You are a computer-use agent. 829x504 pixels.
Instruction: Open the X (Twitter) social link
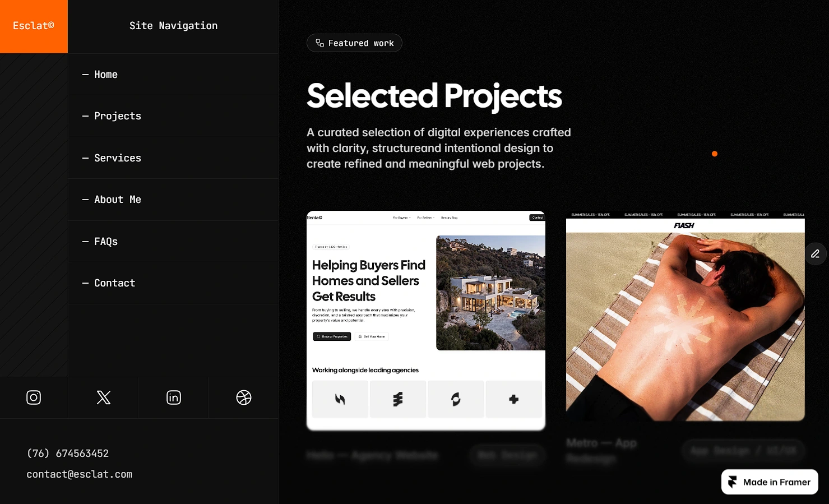[104, 397]
